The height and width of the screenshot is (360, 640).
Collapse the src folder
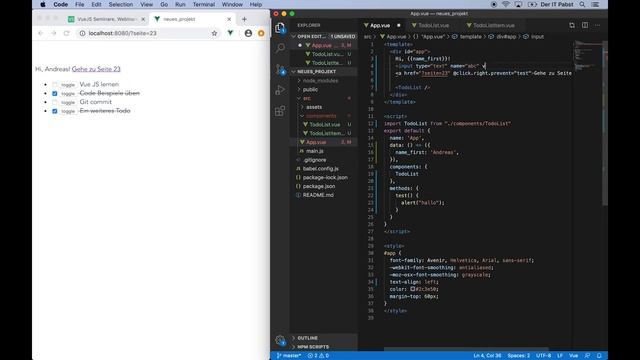[x=324, y=98]
